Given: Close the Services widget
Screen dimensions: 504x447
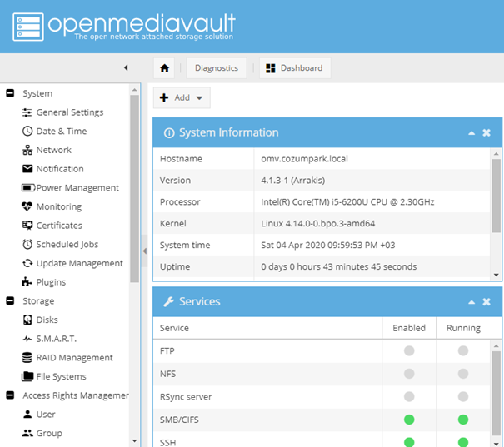Looking at the screenshot, I should tap(487, 302).
